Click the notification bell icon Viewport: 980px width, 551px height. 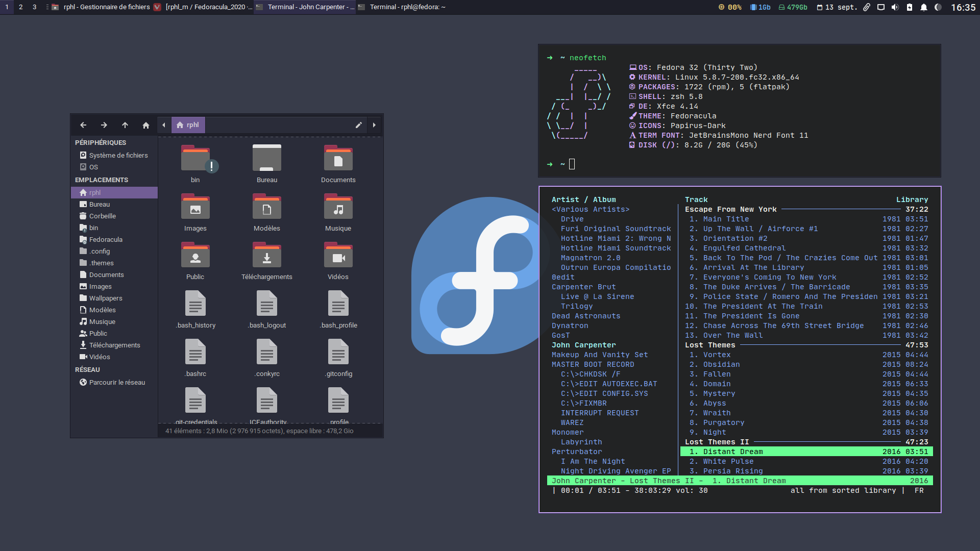[x=923, y=7]
